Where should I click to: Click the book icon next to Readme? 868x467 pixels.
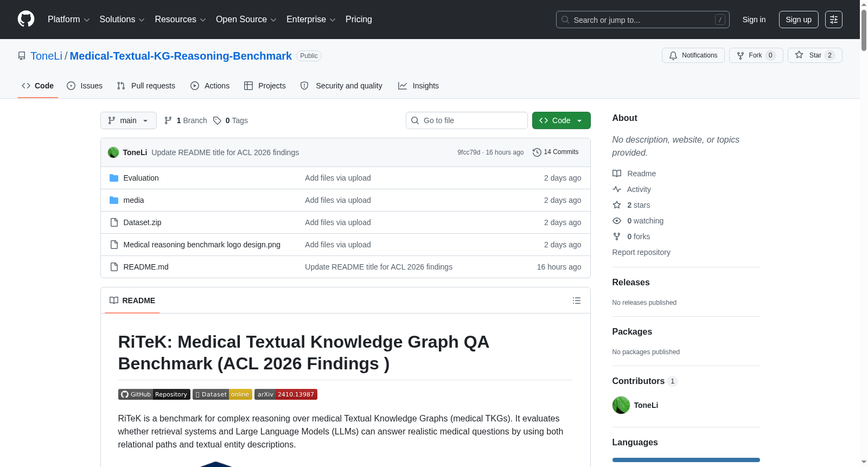click(617, 174)
